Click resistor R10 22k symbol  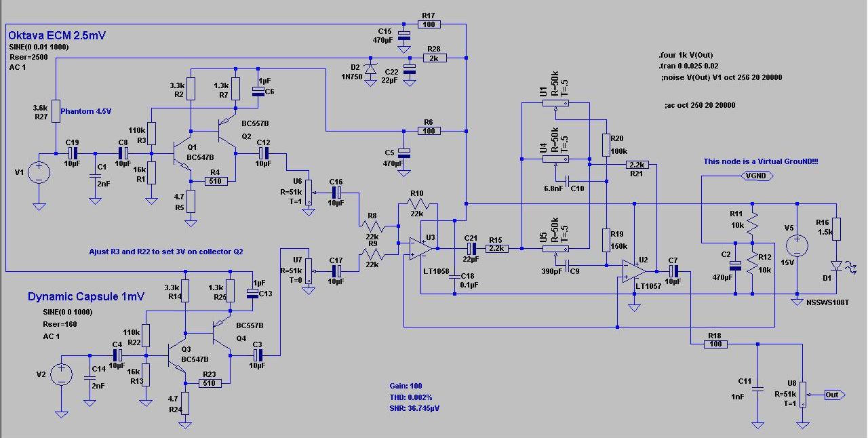coord(419,204)
